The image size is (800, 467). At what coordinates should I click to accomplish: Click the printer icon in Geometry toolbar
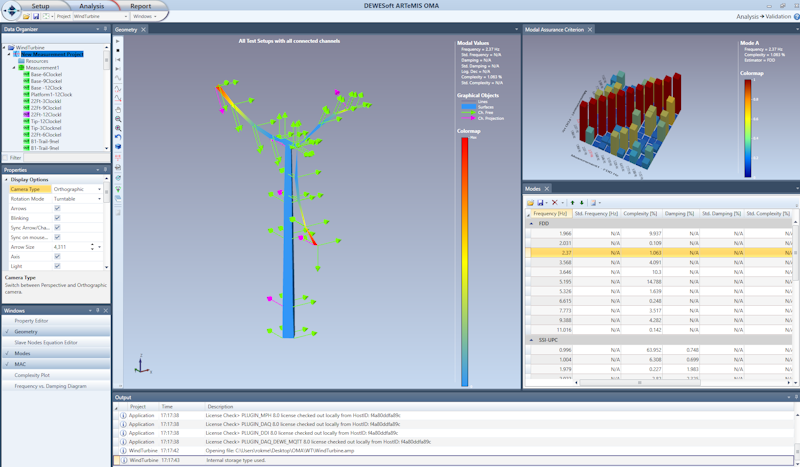coord(118,167)
